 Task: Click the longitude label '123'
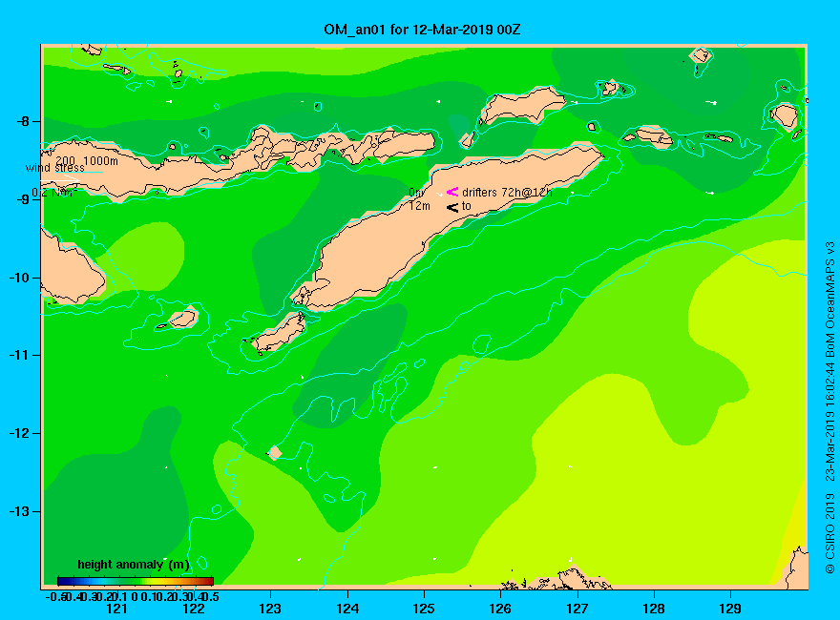pyautogui.click(x=270, y=609)
